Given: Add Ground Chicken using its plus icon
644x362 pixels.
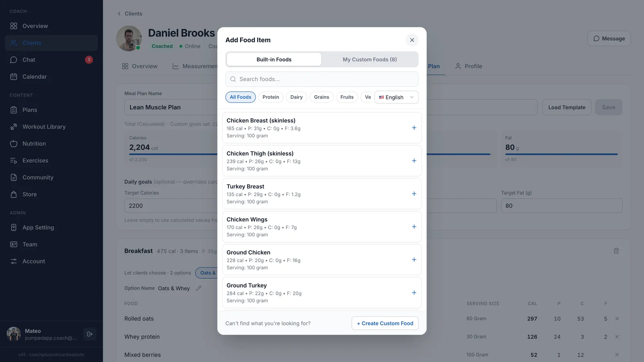Looking at the screenshot, I should (414, 260).
